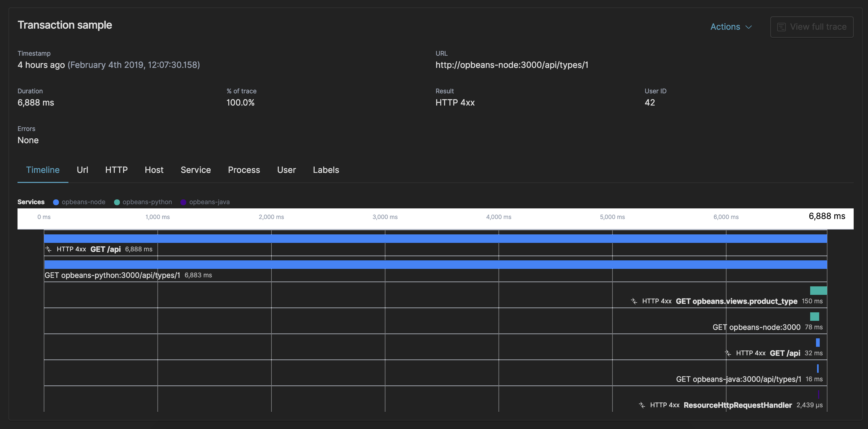Open the Labels tab
The height and width of the screenshot is (429, 868).
point(326,170)
